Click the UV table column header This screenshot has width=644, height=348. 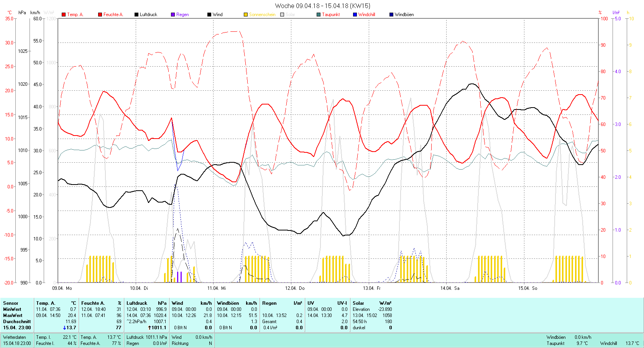coord(311,303)
